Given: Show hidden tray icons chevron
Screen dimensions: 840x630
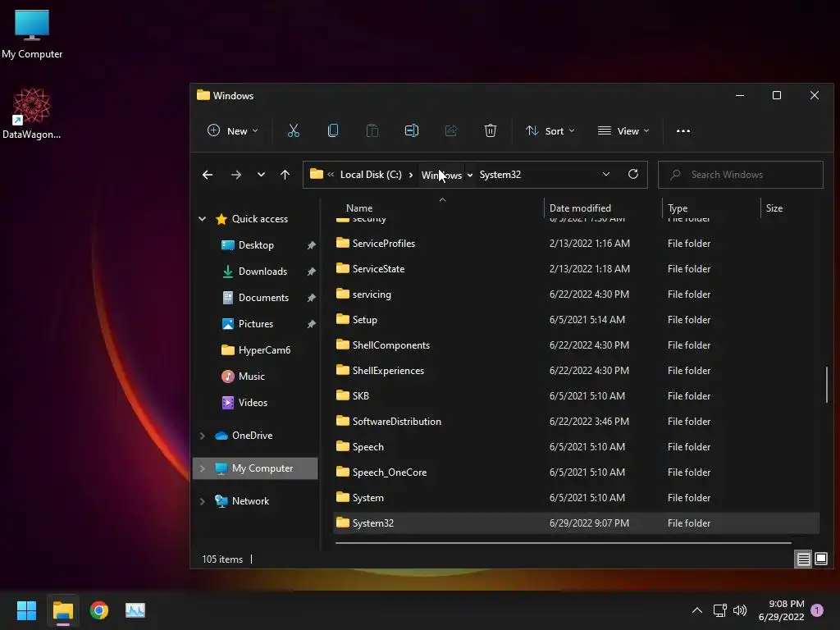Looking at the screenshot, I should tap(697, 610).
